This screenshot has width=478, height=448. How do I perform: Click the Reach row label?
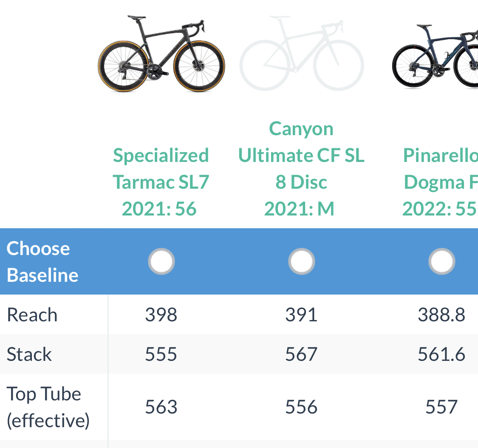click(32, 315)
